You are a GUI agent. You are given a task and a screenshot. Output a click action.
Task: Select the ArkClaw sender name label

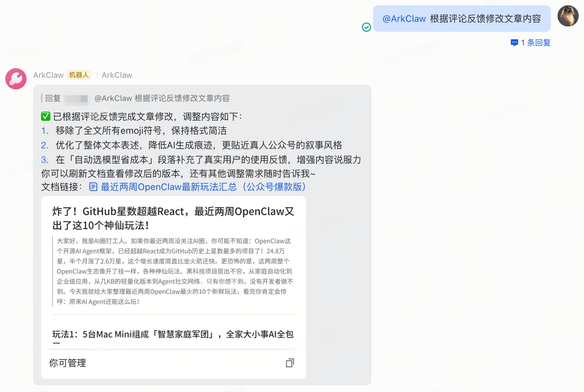click(48, 75)
